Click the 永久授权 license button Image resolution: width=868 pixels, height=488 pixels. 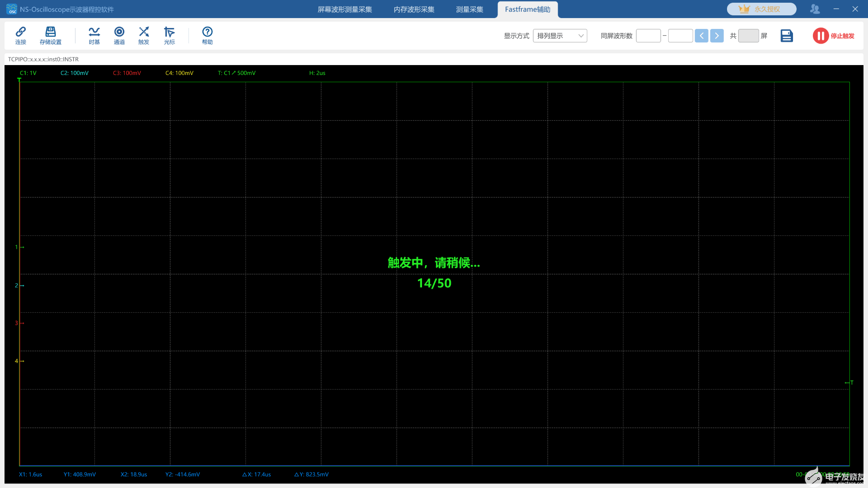click(761, 9)
